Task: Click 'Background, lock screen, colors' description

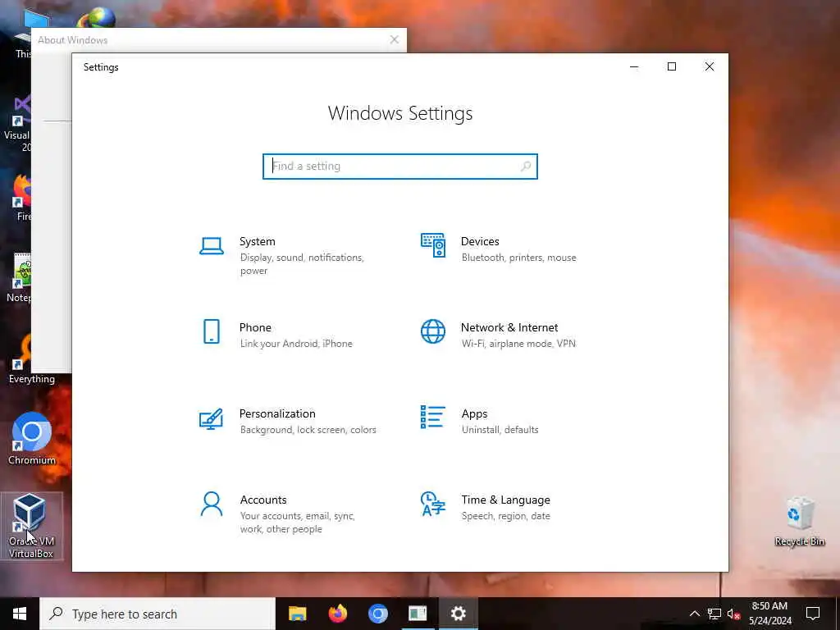Action: click(x=308, y=430)
